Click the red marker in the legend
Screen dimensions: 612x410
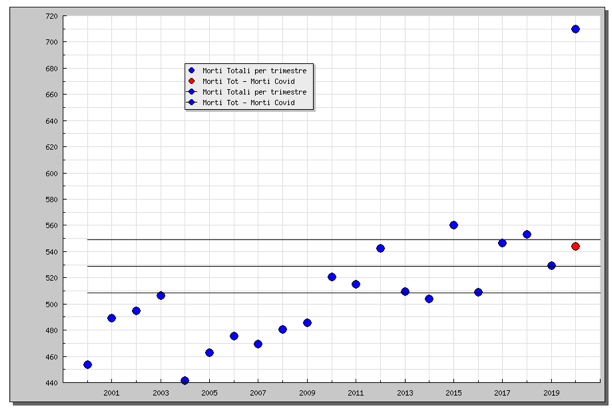[192, 81]
